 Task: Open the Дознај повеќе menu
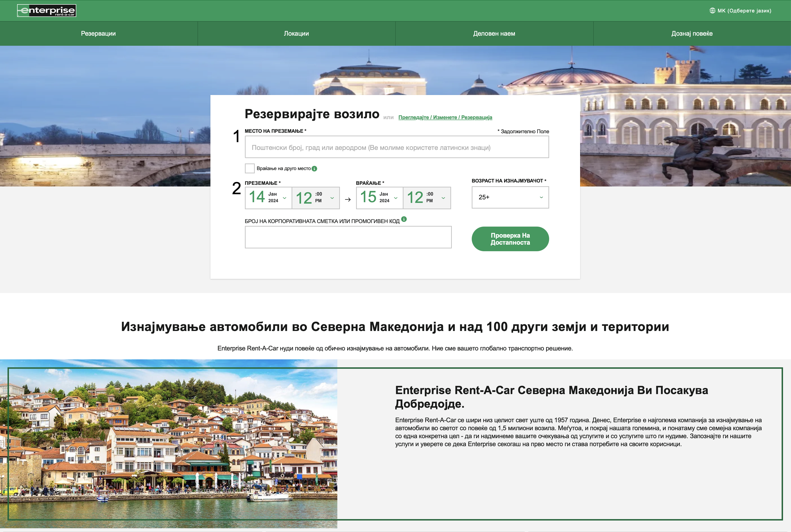coord(692,34)
